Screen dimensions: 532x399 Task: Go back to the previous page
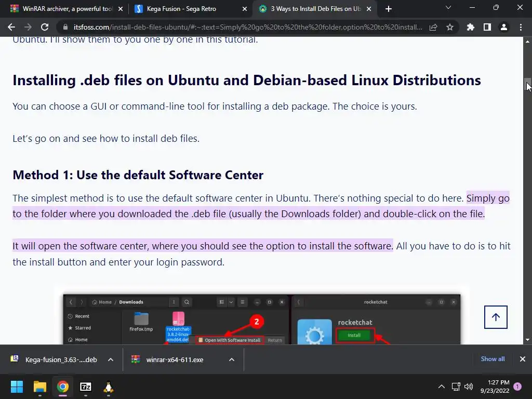[11, 27]
